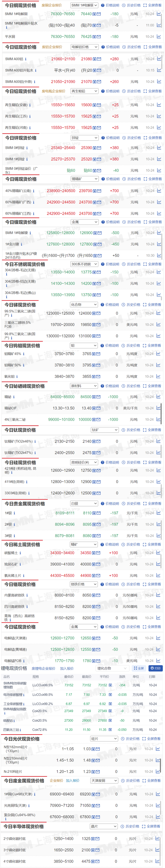Open 价格说明 for 今日铜现货价格

click(110, 5)
